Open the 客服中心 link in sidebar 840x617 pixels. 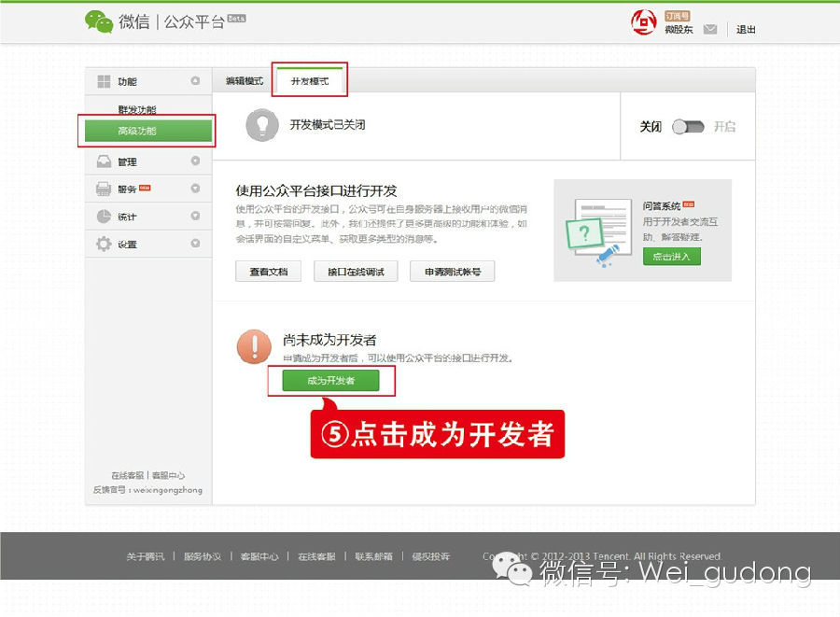click(168, 476)
